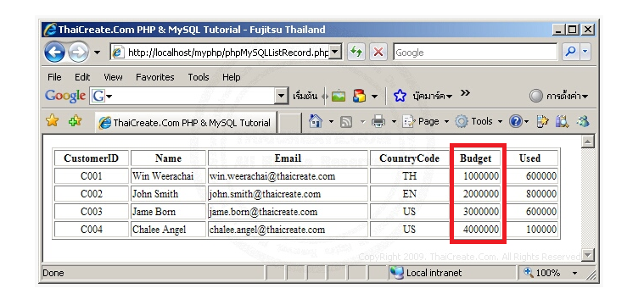This screenshot has height=305, width=644.
Task: Click the page scrollbar down arrow
Action: tap(588, 255)
